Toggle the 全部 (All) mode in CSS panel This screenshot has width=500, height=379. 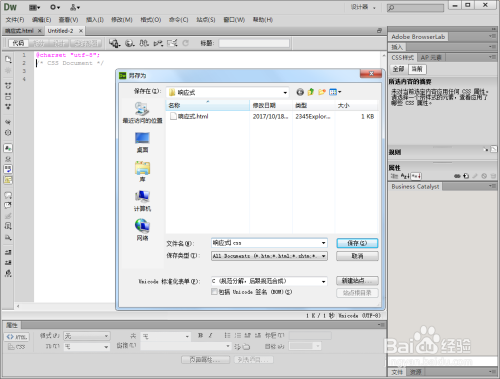point(398,69)
